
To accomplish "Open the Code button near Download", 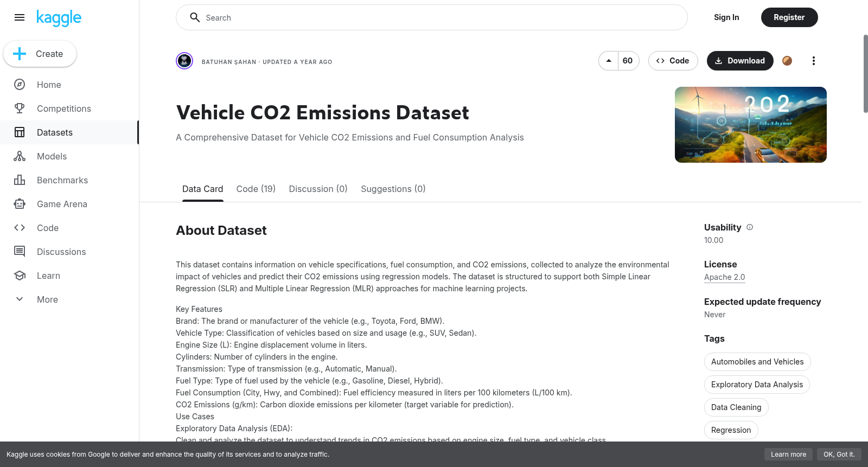I will pos(673,61).
